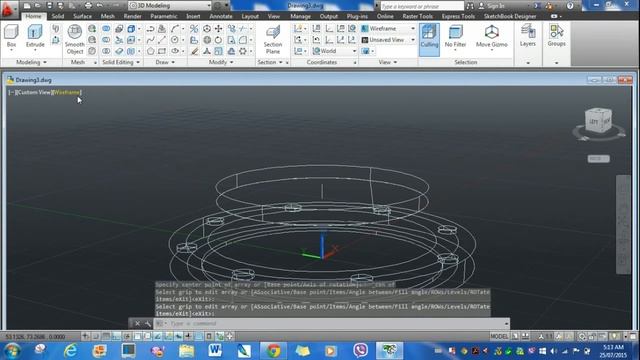Click the MODEL space button
The image size is (640, 360).
tap(499, 336)
